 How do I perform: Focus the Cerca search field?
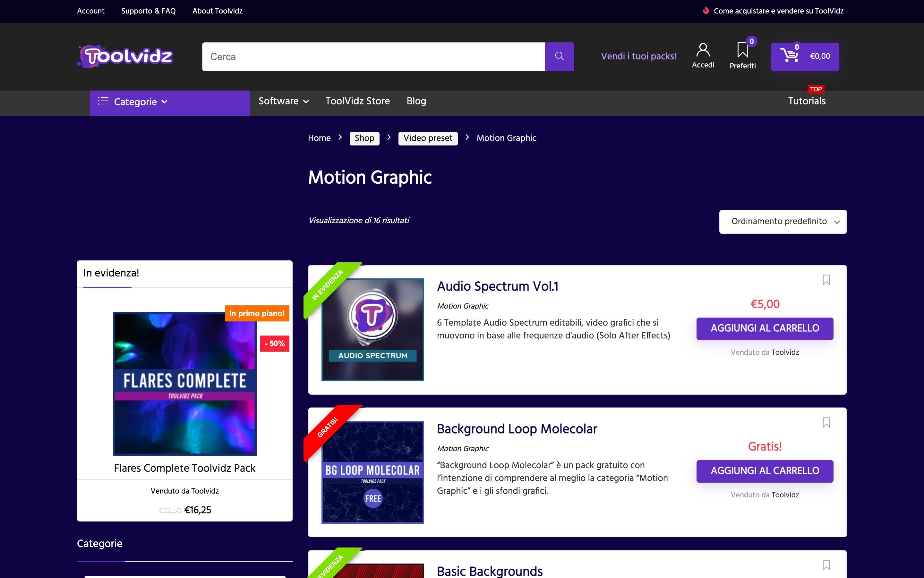[373, 57]
